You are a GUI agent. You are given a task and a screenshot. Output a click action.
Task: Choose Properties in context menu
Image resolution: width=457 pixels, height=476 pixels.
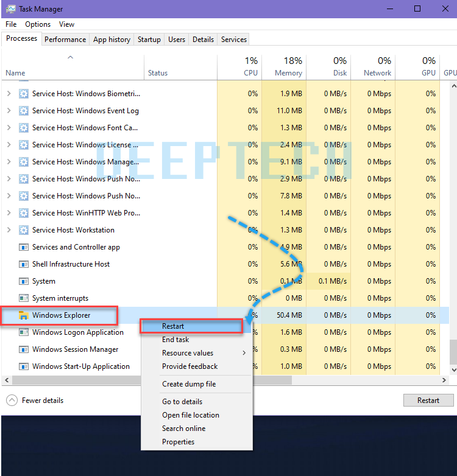(197, 442)
